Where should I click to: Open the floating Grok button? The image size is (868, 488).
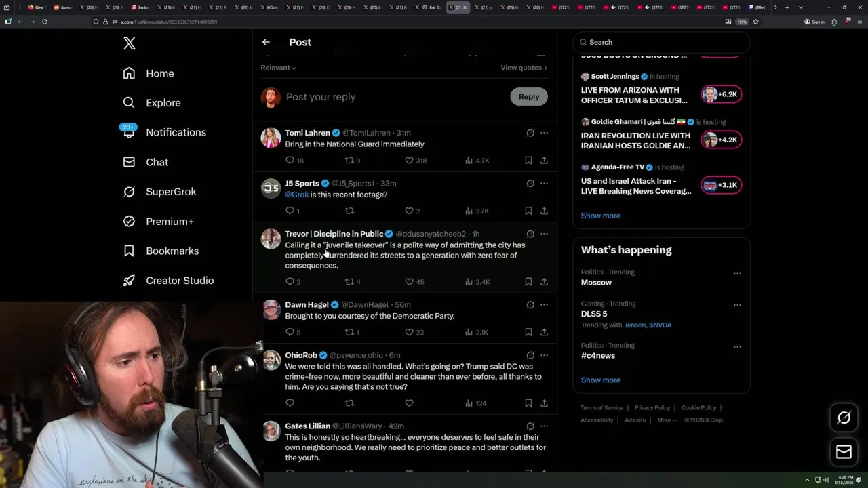(844, 418)
